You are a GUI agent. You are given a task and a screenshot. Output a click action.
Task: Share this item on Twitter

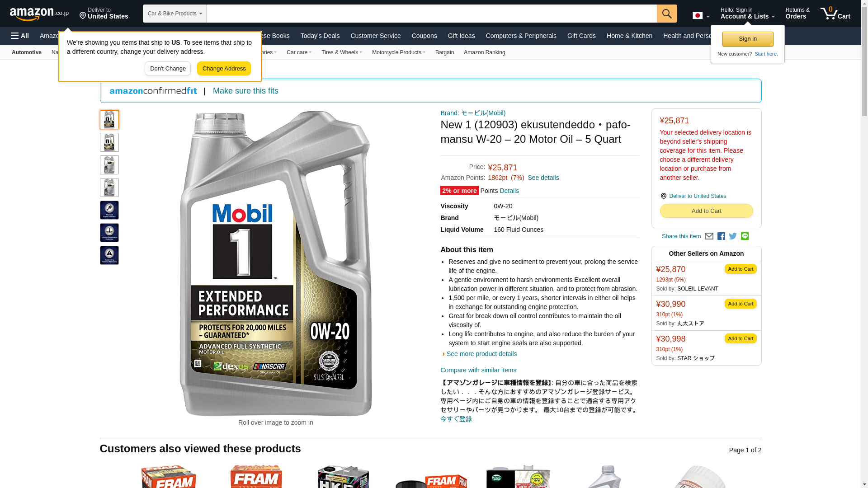(733, 236)
